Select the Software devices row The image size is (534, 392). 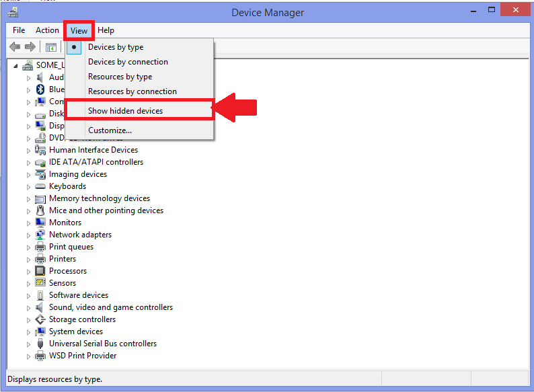[79, 295]
